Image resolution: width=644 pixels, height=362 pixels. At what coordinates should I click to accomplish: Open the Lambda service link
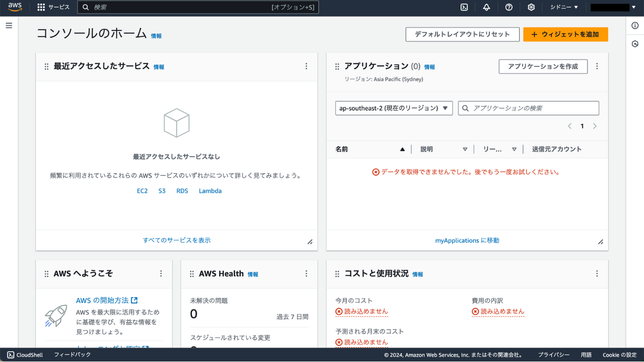(210, 191)
